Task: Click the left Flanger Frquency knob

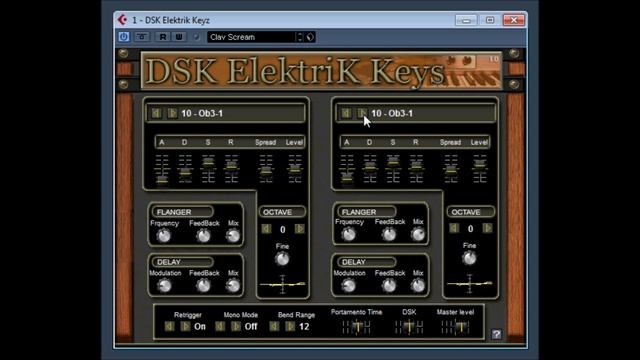Action: coord(164,236)
